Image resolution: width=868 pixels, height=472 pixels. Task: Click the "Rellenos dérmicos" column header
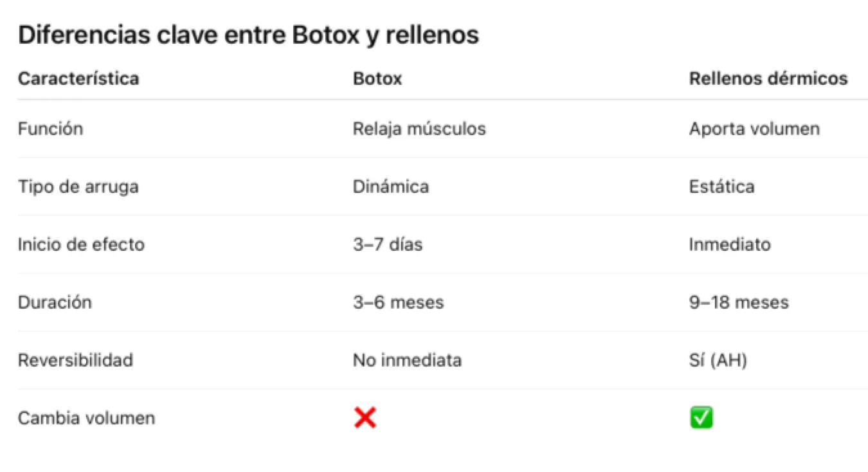pyautogui.click(x=768, y=78)
